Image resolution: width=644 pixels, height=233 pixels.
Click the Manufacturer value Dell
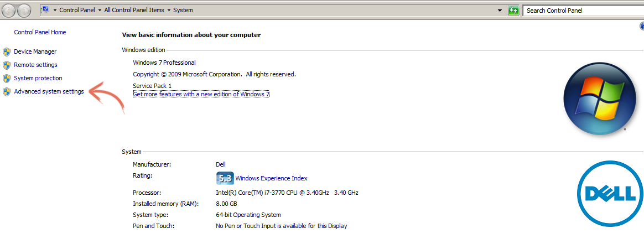[x=221, y=164]
